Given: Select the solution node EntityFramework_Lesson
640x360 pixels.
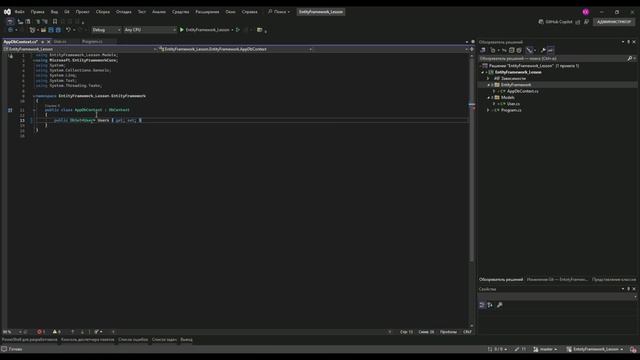Looking at the screenshot, I should (x=534, y=66).
